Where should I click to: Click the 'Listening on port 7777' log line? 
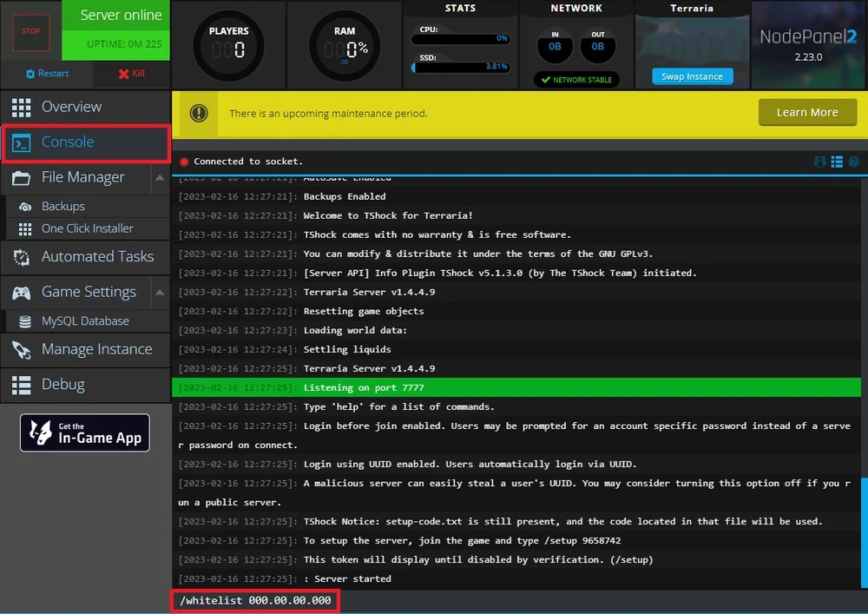click(x=516, y=387)
